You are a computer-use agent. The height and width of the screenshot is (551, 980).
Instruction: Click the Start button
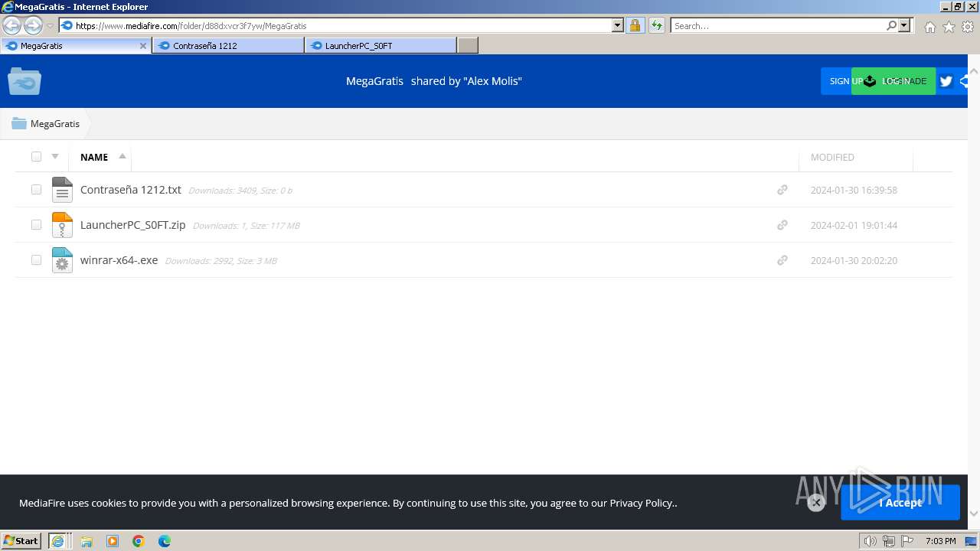21,541
